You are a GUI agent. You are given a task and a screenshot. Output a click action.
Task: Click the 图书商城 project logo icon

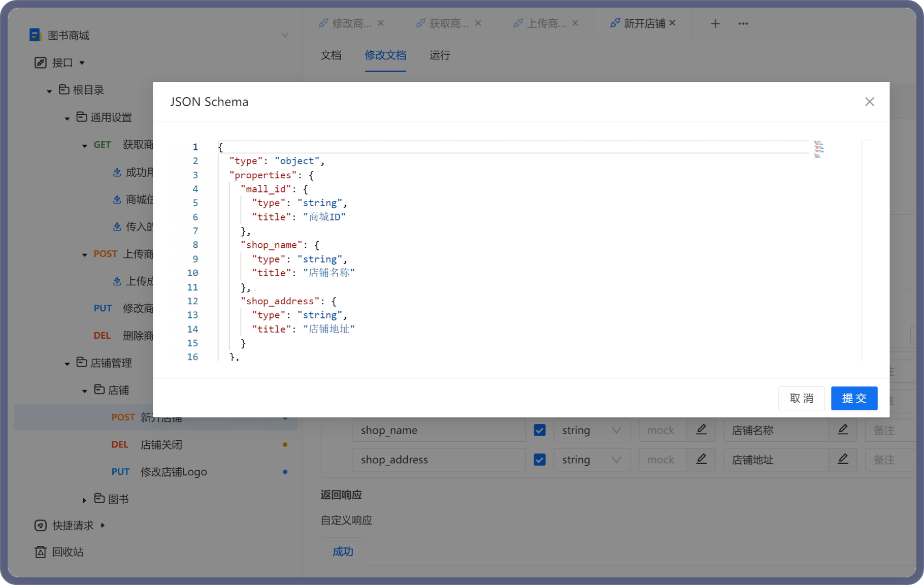[x=35, y=35]
